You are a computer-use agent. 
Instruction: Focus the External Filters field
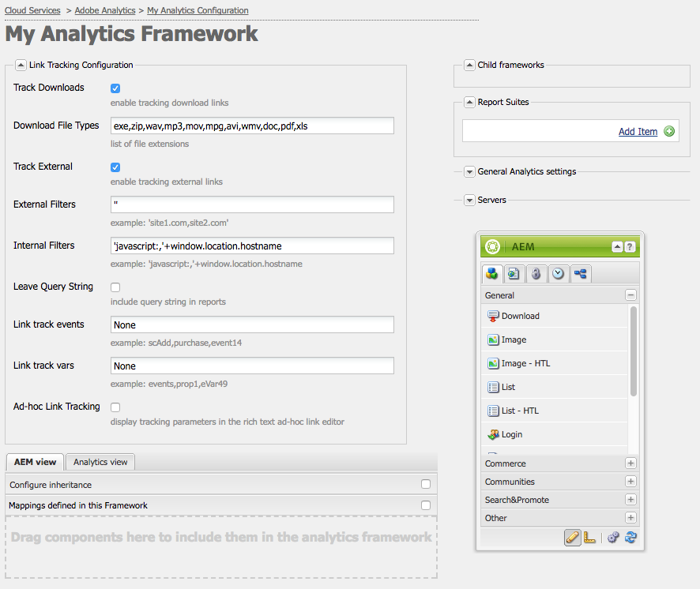[x=252, y=204]
